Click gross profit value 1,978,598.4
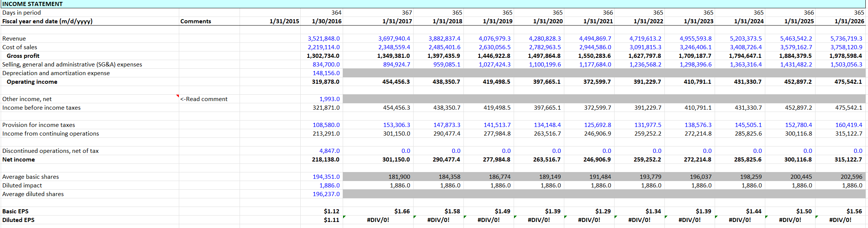Viewport: 868px width, 228px height. (846, 56)
